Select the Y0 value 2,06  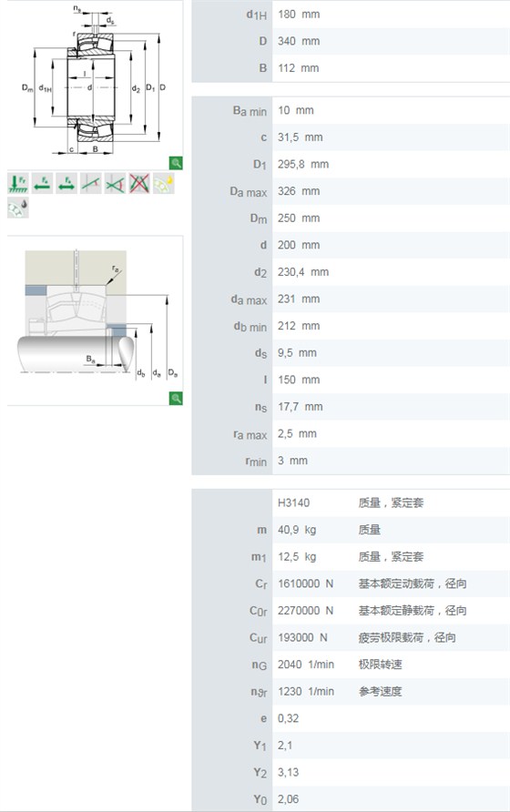pyautogui.click(x=288, y=799)
